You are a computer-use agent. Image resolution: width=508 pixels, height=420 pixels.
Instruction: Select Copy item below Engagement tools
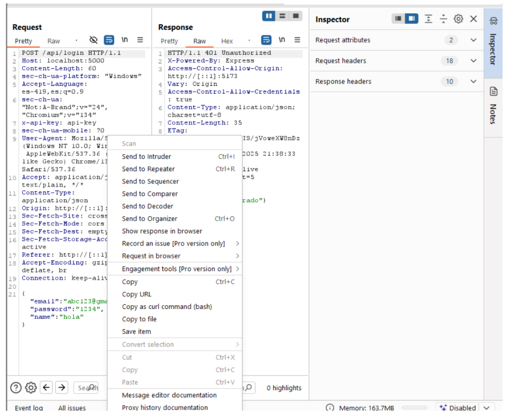[175, 282]
